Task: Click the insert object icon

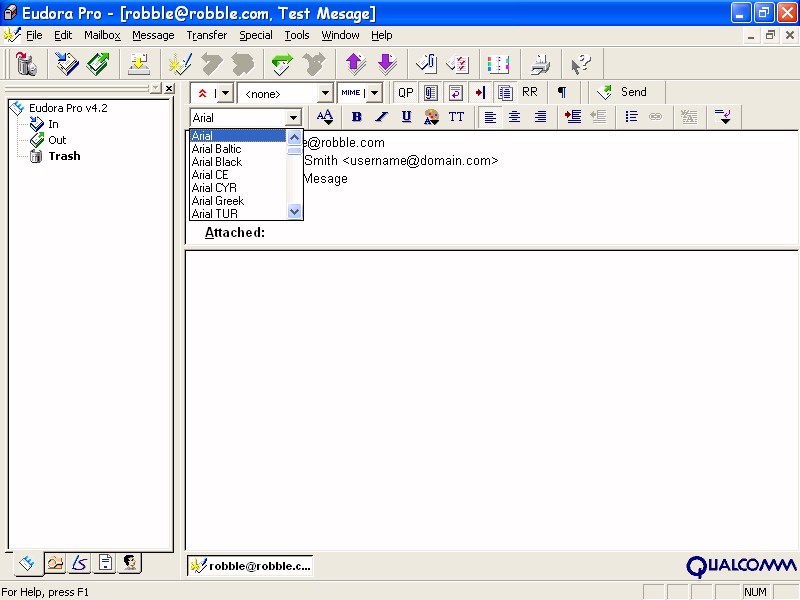Action: pos(723,117)
